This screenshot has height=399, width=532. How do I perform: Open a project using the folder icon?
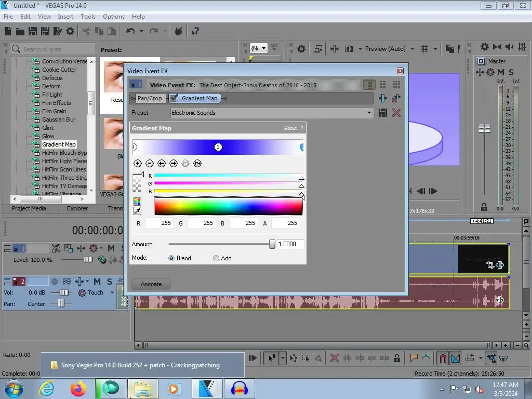coord(20,32)
